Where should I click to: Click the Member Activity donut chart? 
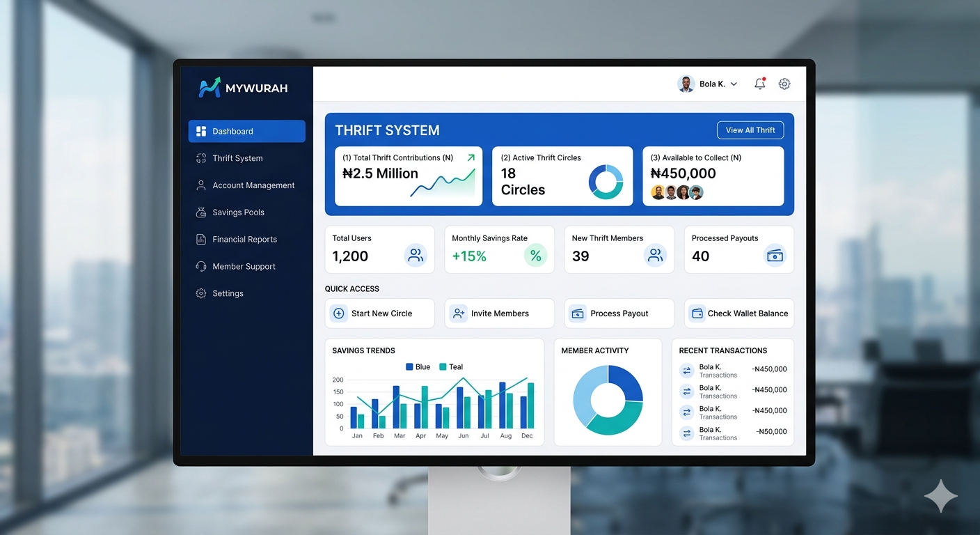[608, 400]
